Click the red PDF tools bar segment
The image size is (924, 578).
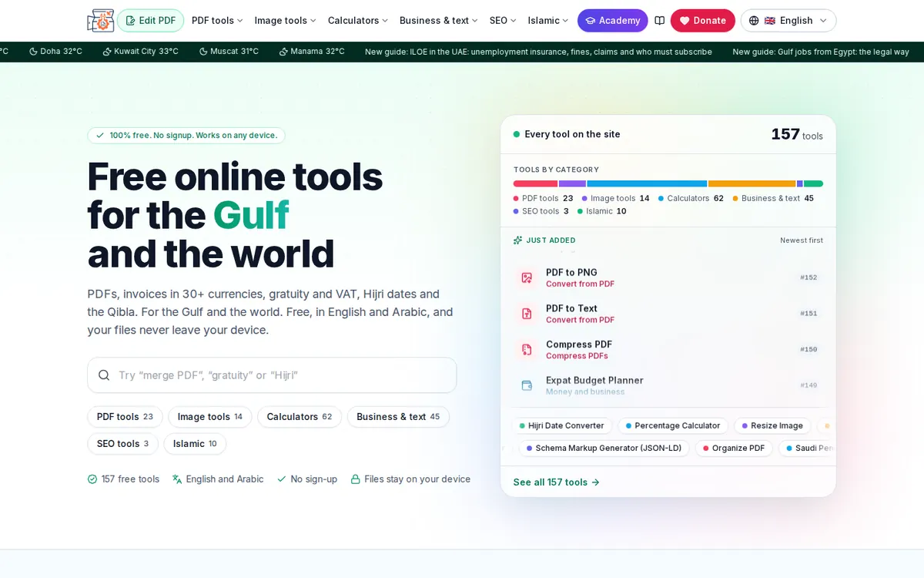coord(535,183)
